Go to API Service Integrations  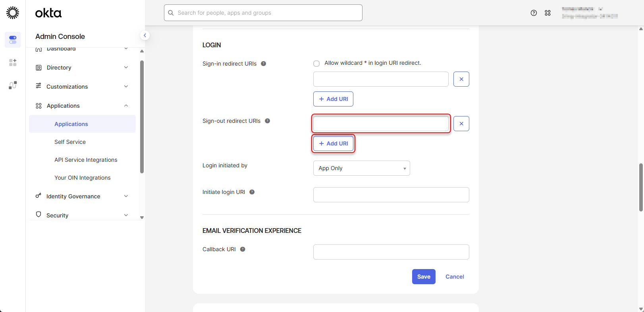86,160
